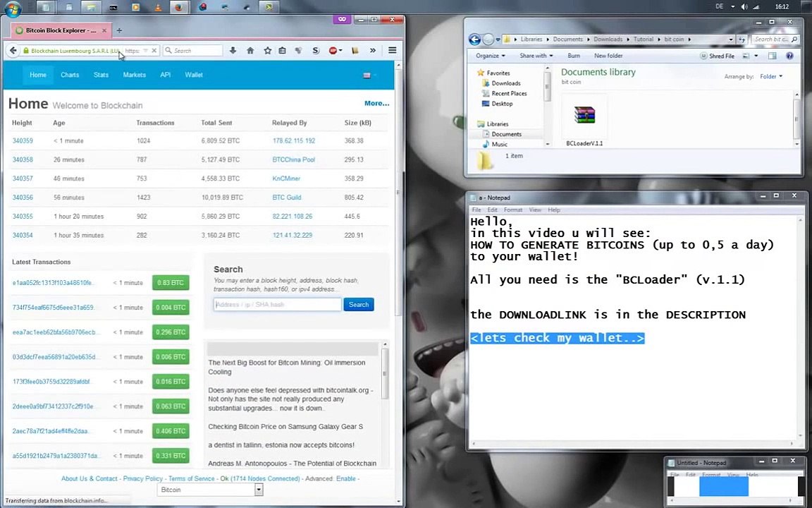The height and width of the screenshot is (508, 812).
Task: Select Music library in Explorer sidebar
Action: pos(499,144)
